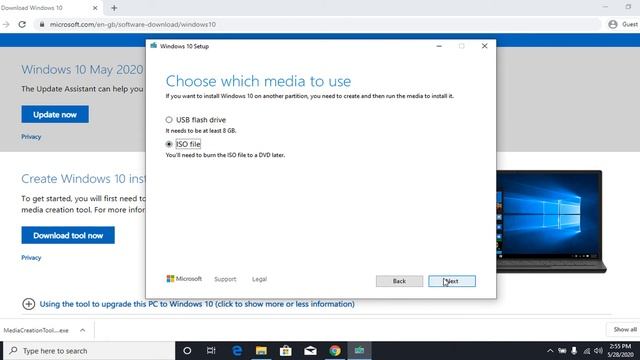640x360 pixels.
Task: Click Windows 10 Setup title bar icon
Action: (x=153, y=46)
